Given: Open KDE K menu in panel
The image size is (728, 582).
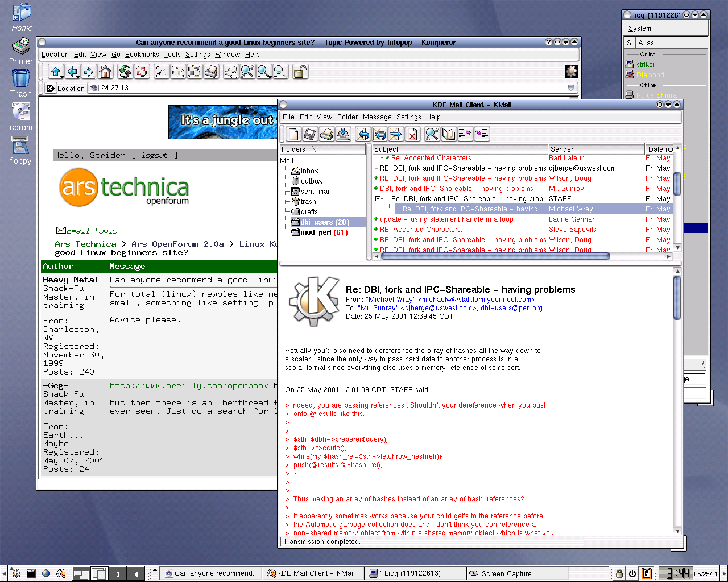Looking at the screenshot, I should (x=16, y=573).
